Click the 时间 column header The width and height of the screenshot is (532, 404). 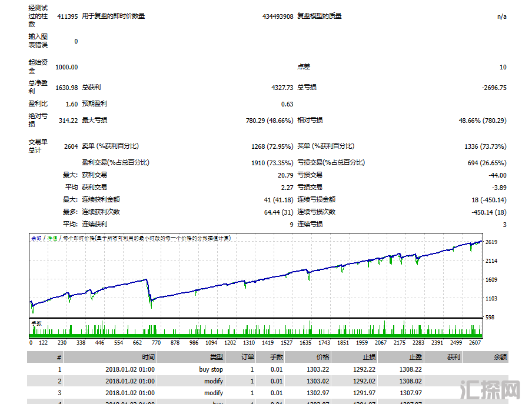[148, 357]
